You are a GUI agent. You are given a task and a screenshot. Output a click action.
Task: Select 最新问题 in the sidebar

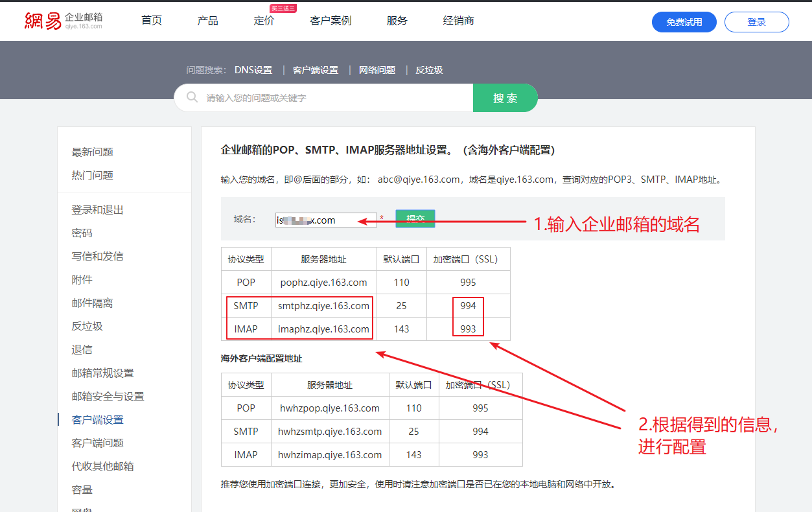point(93,152)
